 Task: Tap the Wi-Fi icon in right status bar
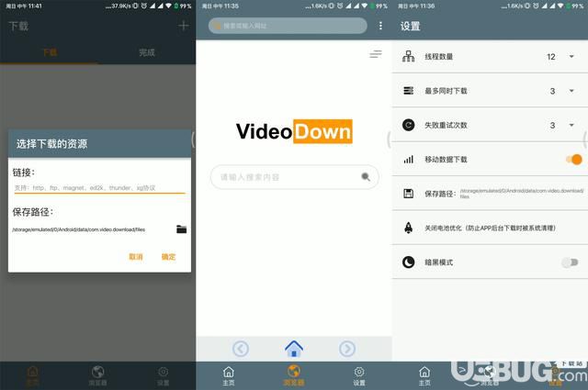click(x=560, y=6)
